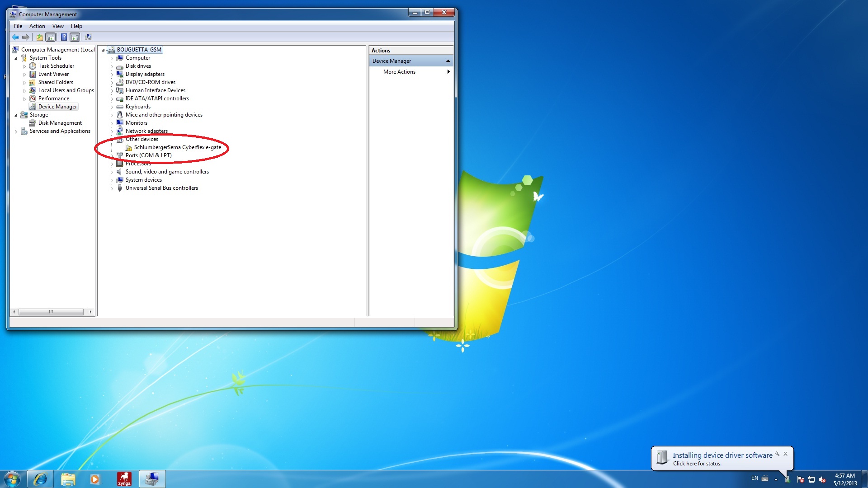Viewport: 868px width, 488px height.
Task: Show hidden system tray icons arrow
Action: (776, 479)
